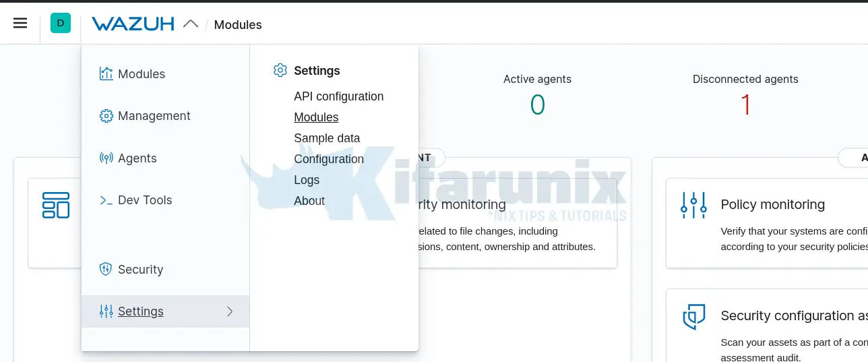The width and height of the screenshot is (868, 362).
Task: Click the Disconnected agents count 1
Action: (x=745, y=105)
